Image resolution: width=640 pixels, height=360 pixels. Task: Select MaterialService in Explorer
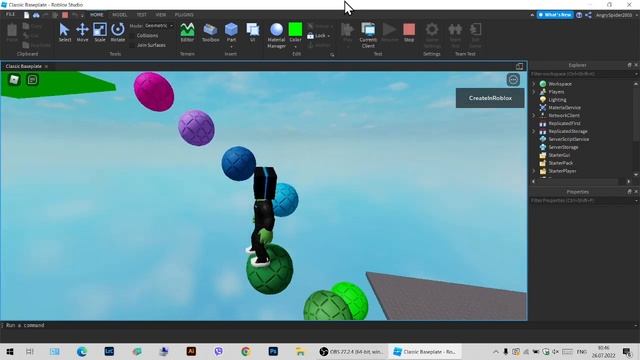point(564,108)
